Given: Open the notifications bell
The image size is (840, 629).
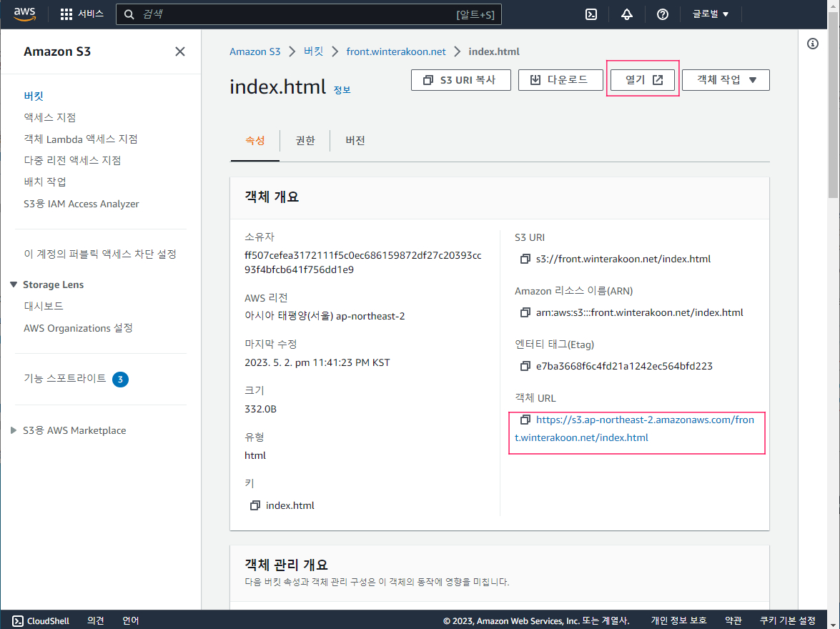Looking at the screenshot, I should click(x=627, y=14).
